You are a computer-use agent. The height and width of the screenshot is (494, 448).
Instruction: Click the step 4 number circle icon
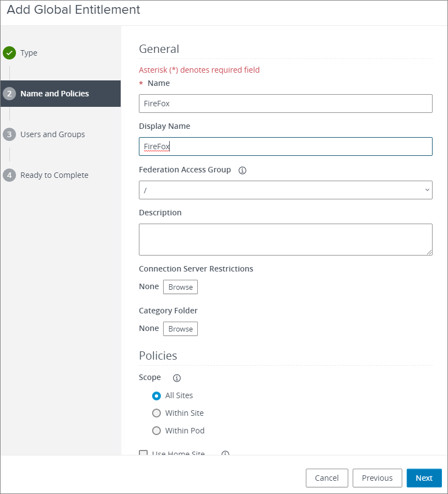click(x=9, y=175)
